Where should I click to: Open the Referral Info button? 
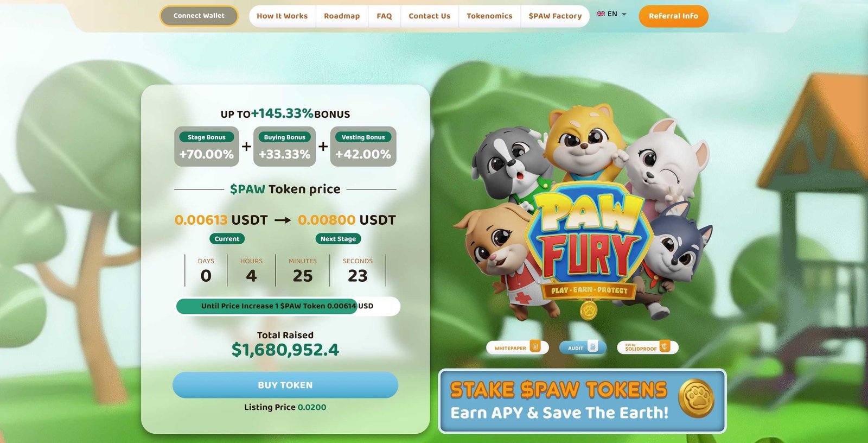(673, 16)
